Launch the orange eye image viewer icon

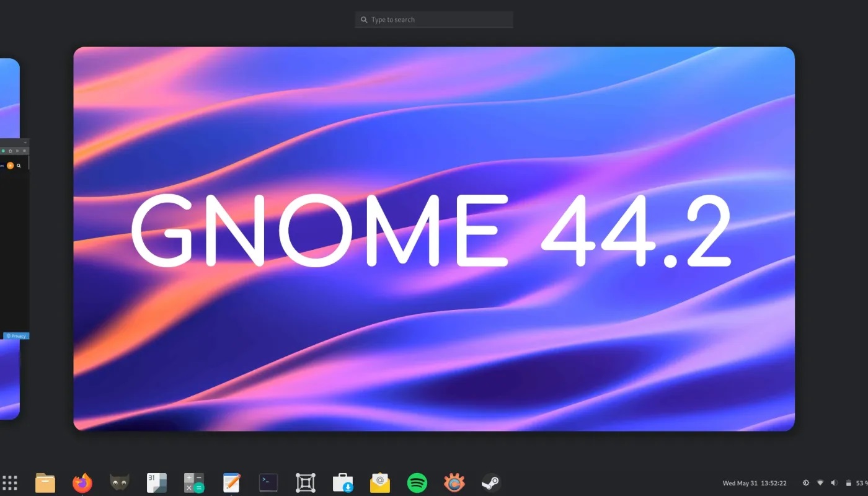(454, 482)
